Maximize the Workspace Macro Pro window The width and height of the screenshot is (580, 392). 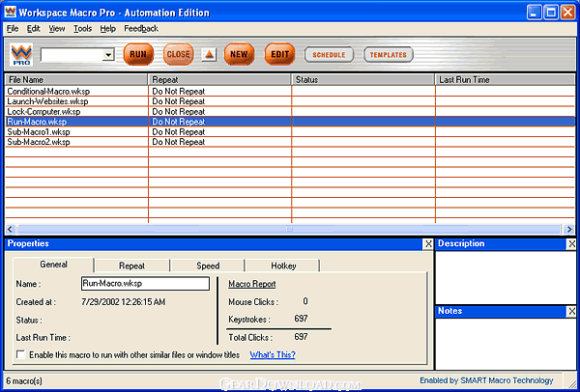551,13
